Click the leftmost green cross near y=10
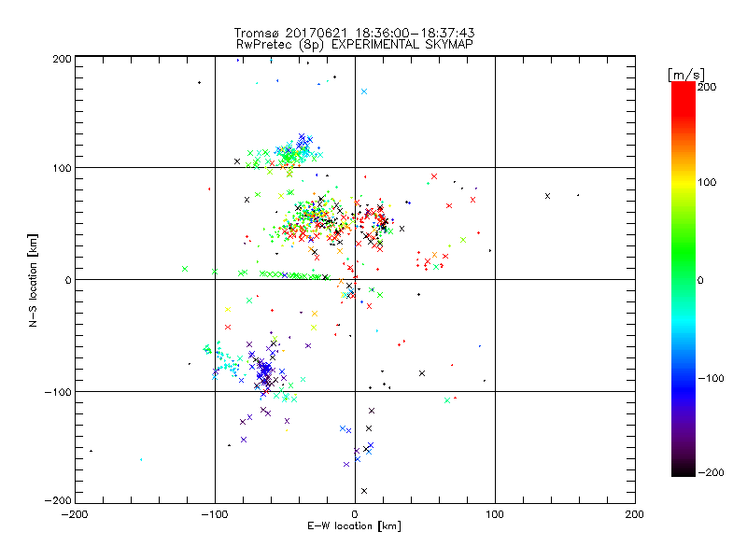The width and height of the screenshot is (747, 560). pos(185,269)
